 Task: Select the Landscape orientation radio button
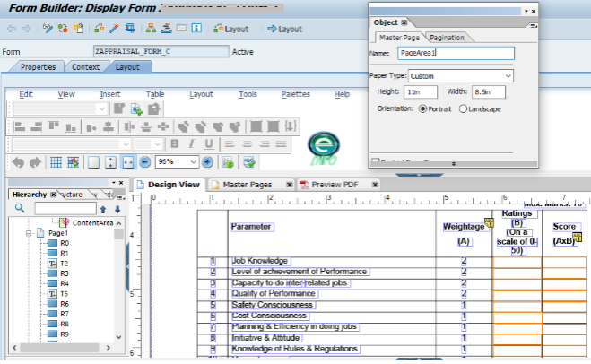463,108
